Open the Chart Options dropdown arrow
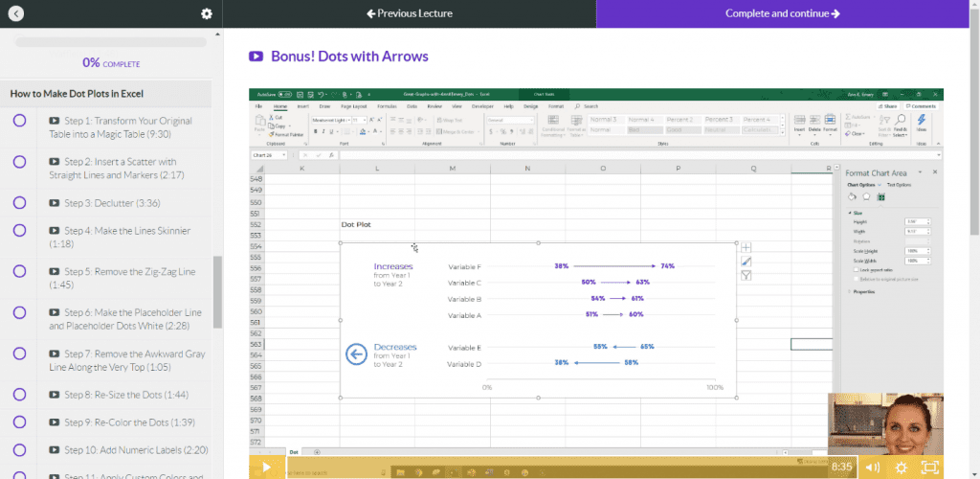Screen dimensions: 980x479 pos(880,185)
